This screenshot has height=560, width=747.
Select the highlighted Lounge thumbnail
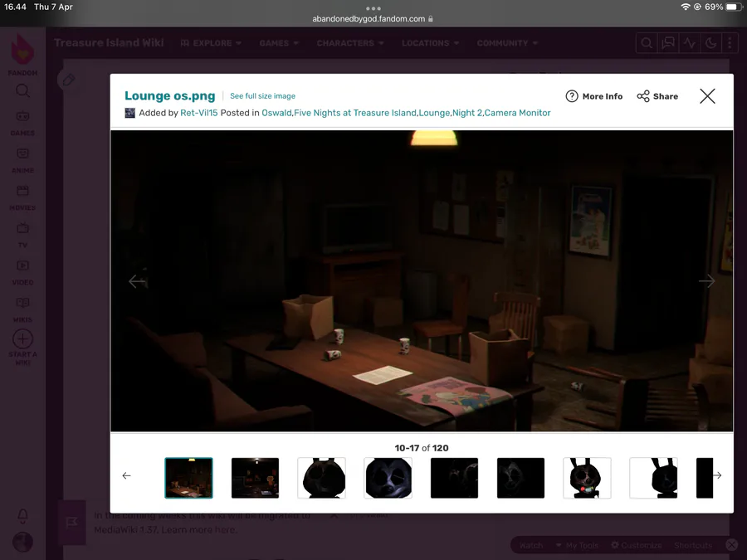click(188, 478)
